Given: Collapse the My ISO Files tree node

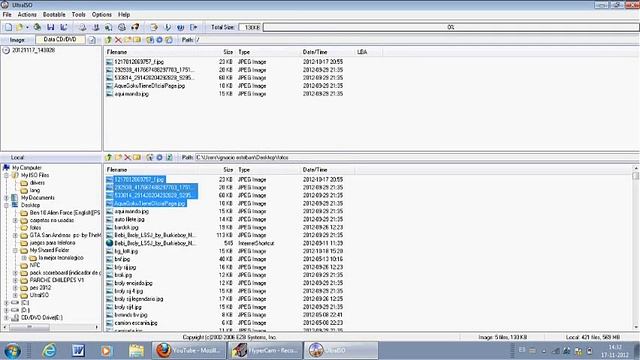Looking at the screenshot, I should point(7,175).
